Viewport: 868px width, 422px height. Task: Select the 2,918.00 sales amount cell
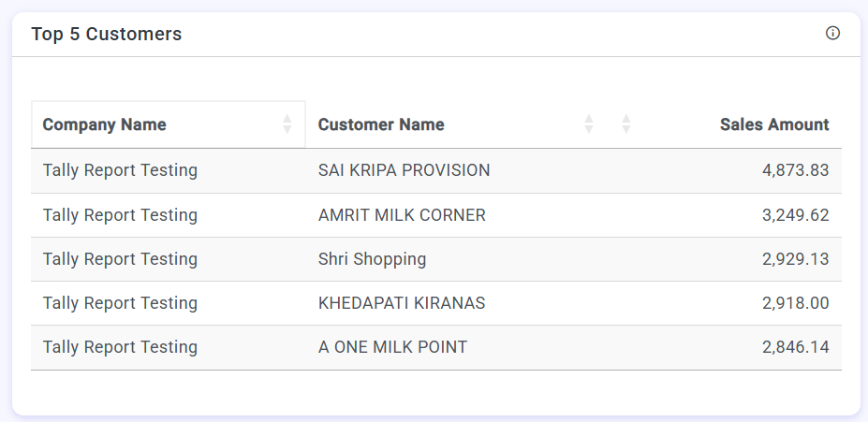795,303
